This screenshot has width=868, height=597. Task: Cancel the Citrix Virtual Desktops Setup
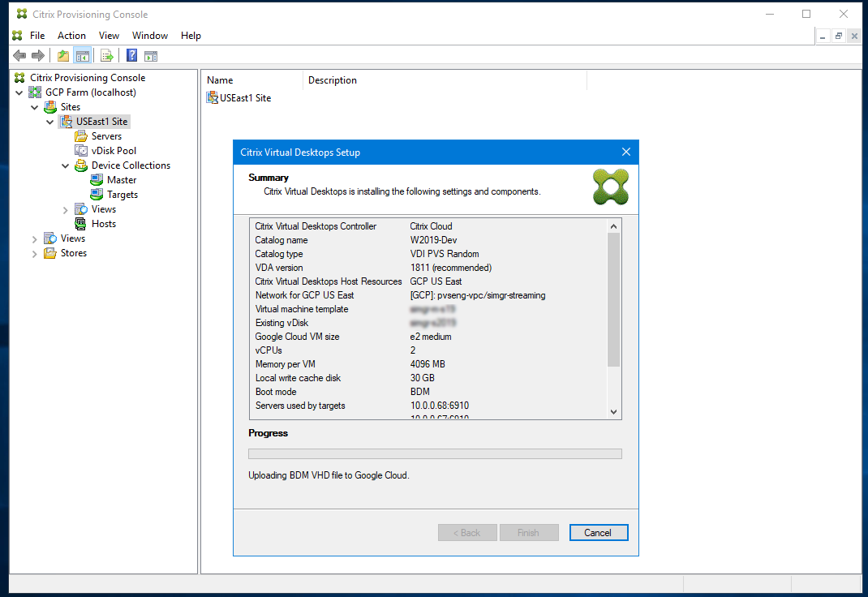tap(599, 532)
